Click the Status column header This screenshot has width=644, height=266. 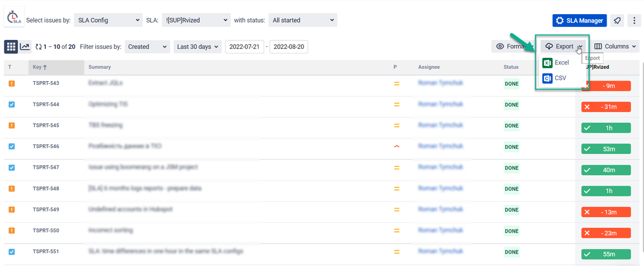click(511, 67)
